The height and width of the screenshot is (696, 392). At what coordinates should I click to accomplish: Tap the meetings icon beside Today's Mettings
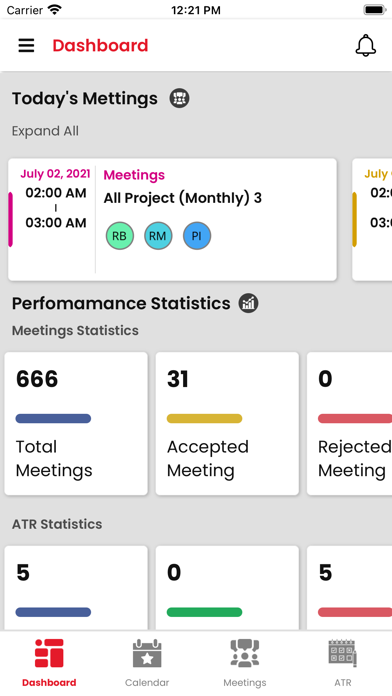[179, 98]
